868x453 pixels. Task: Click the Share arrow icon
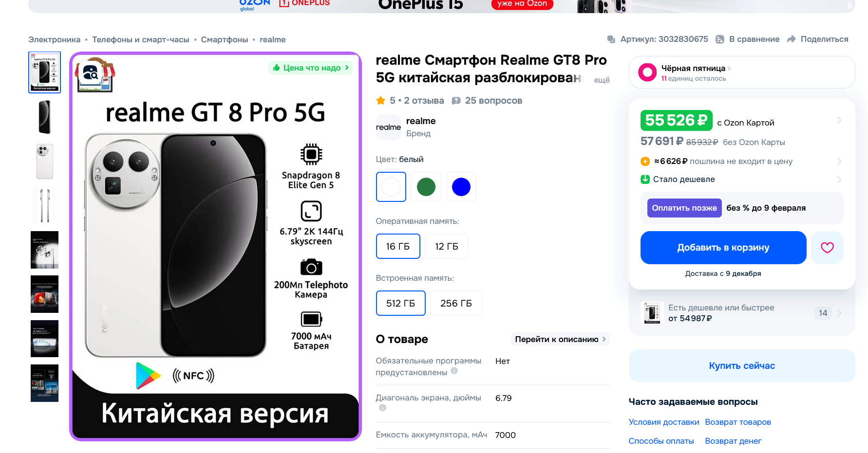792,39
